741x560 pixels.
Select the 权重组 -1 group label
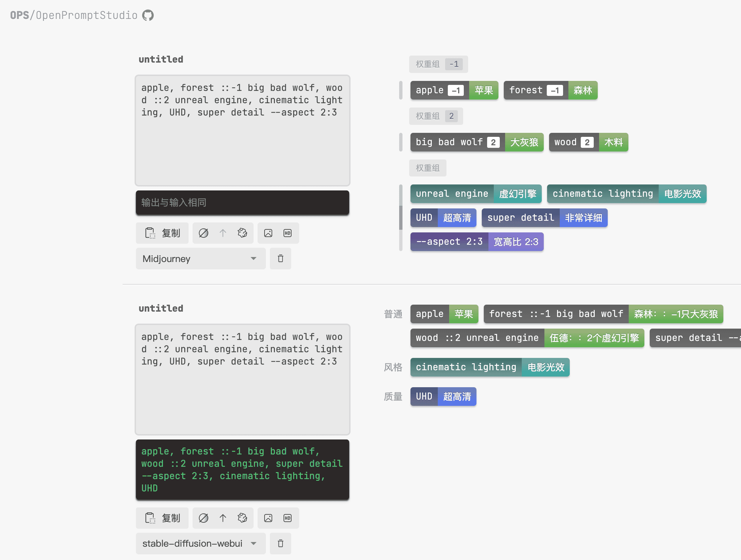[438, 64]
